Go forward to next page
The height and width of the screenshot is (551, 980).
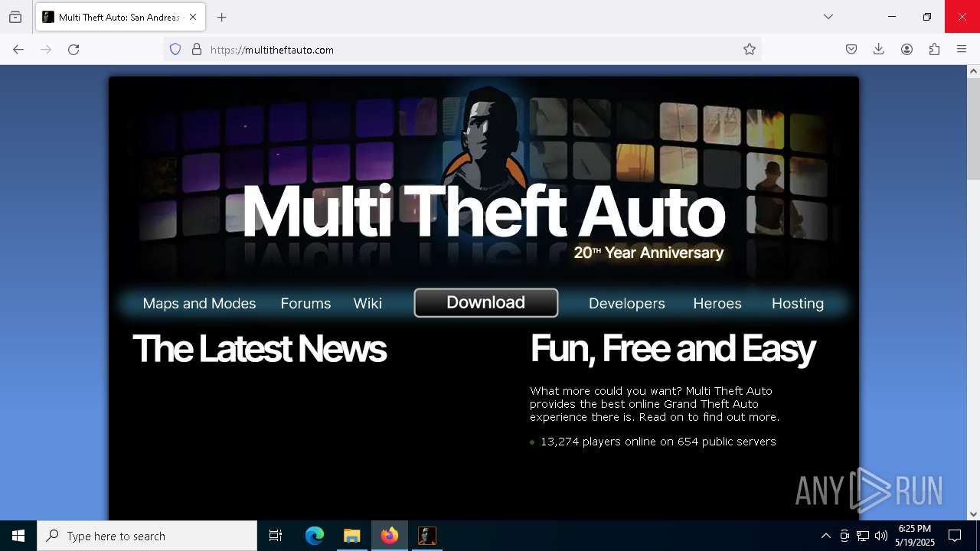coord(46,49)
